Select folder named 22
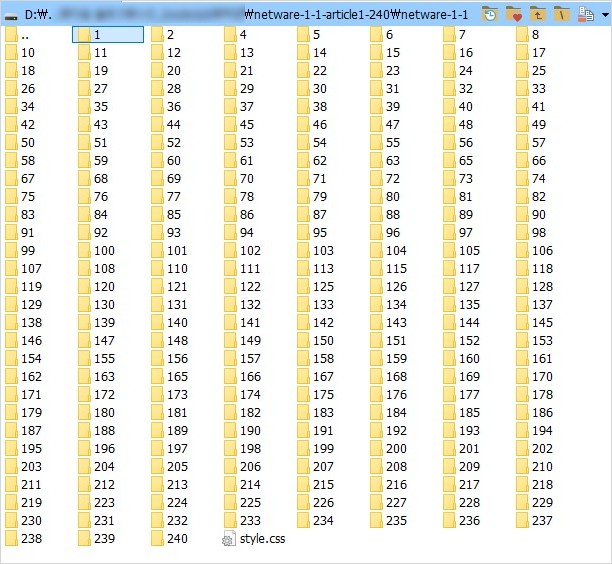Screen dimensions: 612x564 click(312, 71)
